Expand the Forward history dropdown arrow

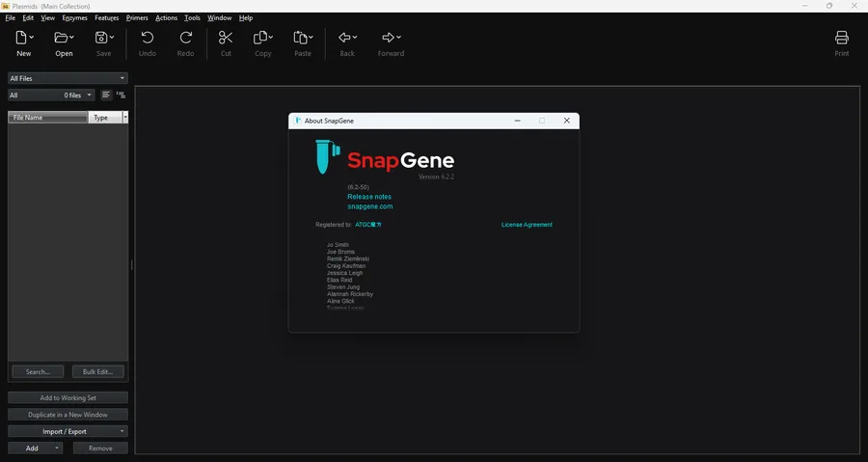click(398, 37)
